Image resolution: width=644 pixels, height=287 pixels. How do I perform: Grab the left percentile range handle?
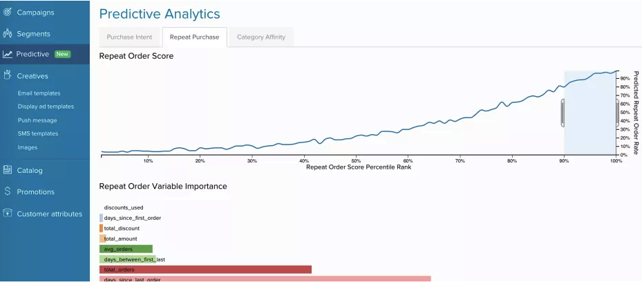[563, 113]
